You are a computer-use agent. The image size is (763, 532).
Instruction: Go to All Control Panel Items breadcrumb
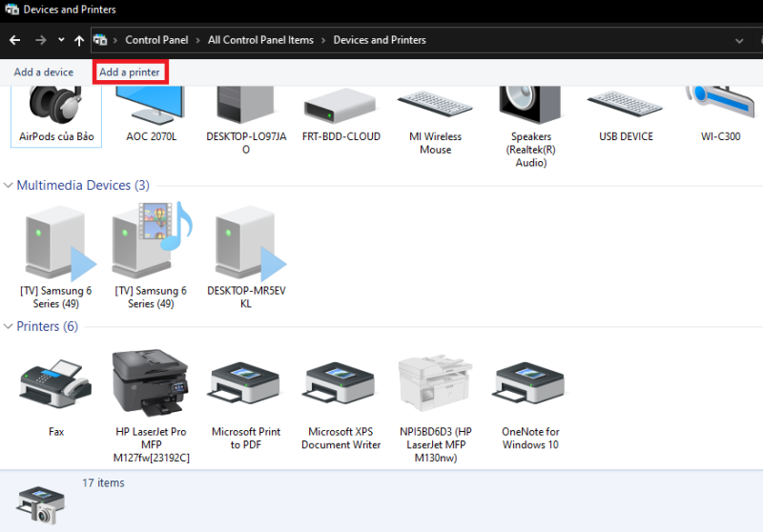click(260, 40)
